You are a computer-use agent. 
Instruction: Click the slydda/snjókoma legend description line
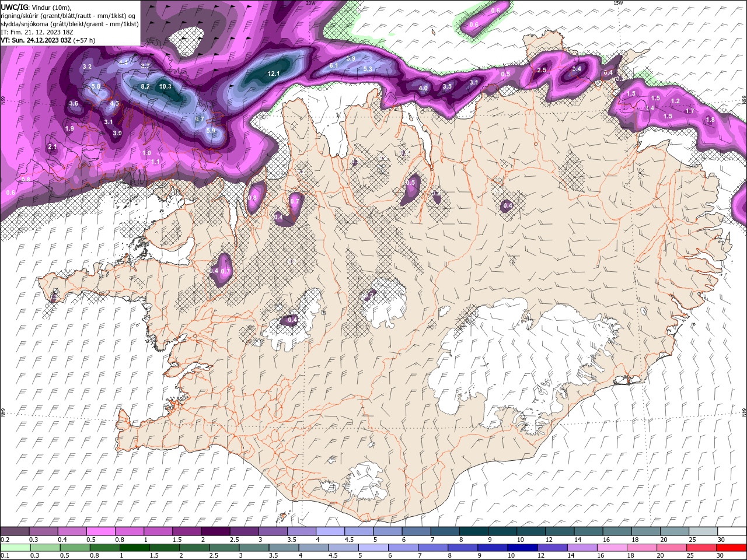pyautogui.click(x=69, y=24)
